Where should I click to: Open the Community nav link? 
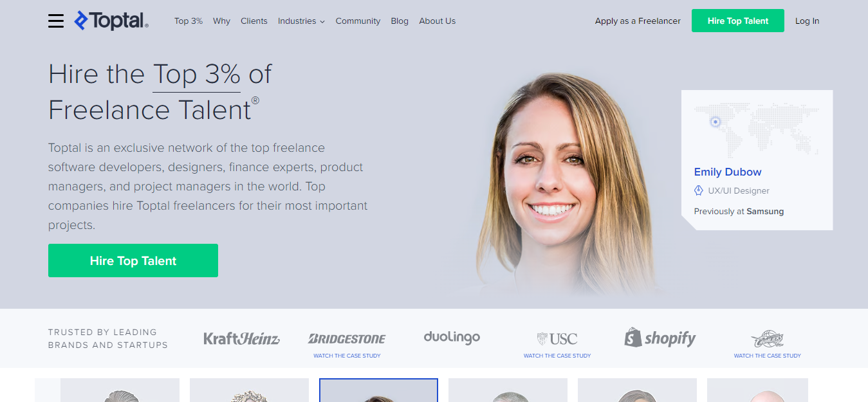[x=358, y=21]
